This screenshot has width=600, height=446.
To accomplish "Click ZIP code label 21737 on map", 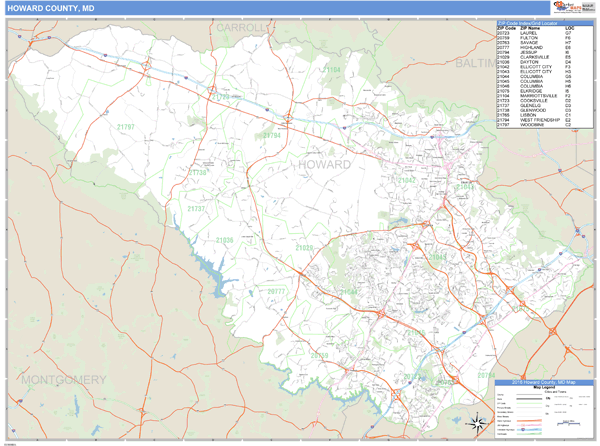I will click(196, 209).
